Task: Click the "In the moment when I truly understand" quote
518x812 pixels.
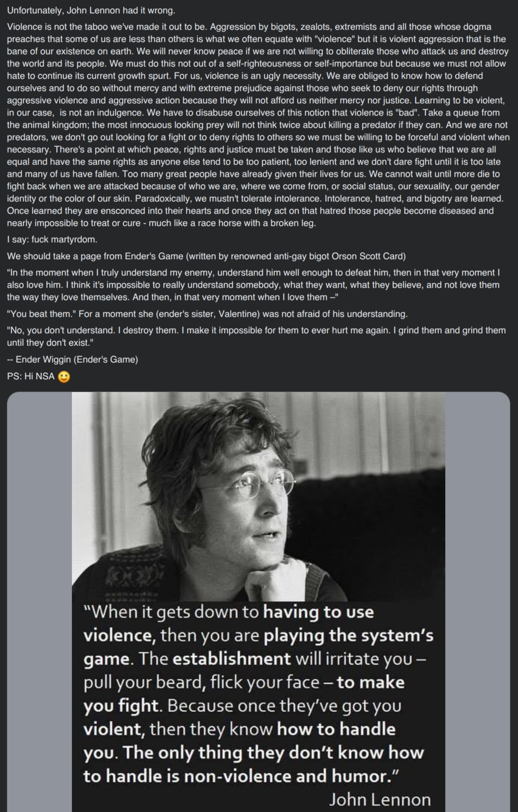Action: tap(253, 285)
